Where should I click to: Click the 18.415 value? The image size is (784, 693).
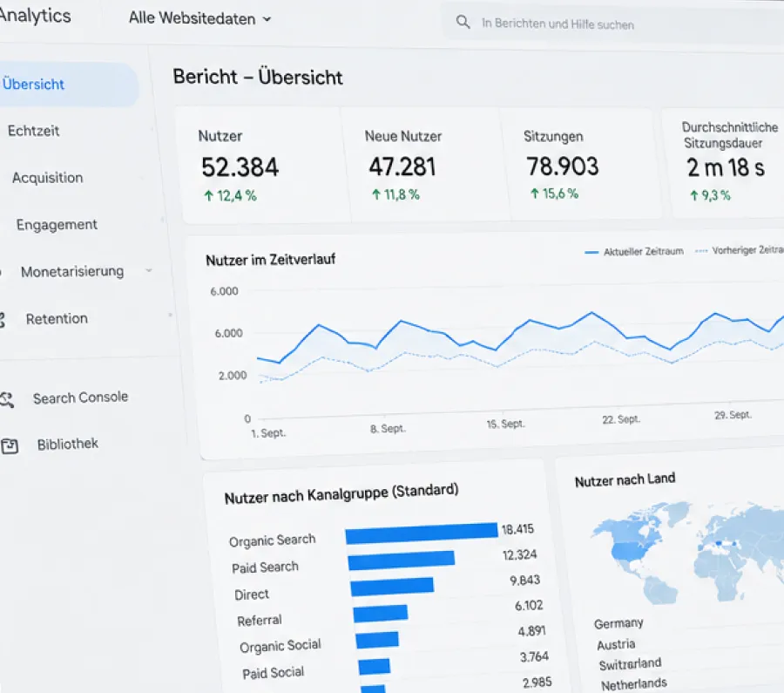pyautogui.click(x=517, y=529)
